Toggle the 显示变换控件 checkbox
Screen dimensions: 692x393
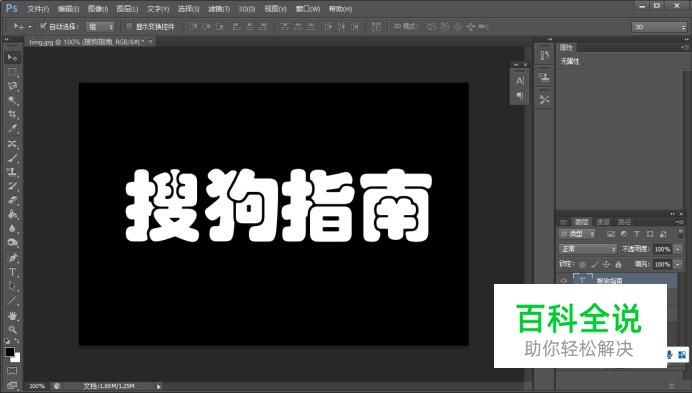[x=129, y=26]
